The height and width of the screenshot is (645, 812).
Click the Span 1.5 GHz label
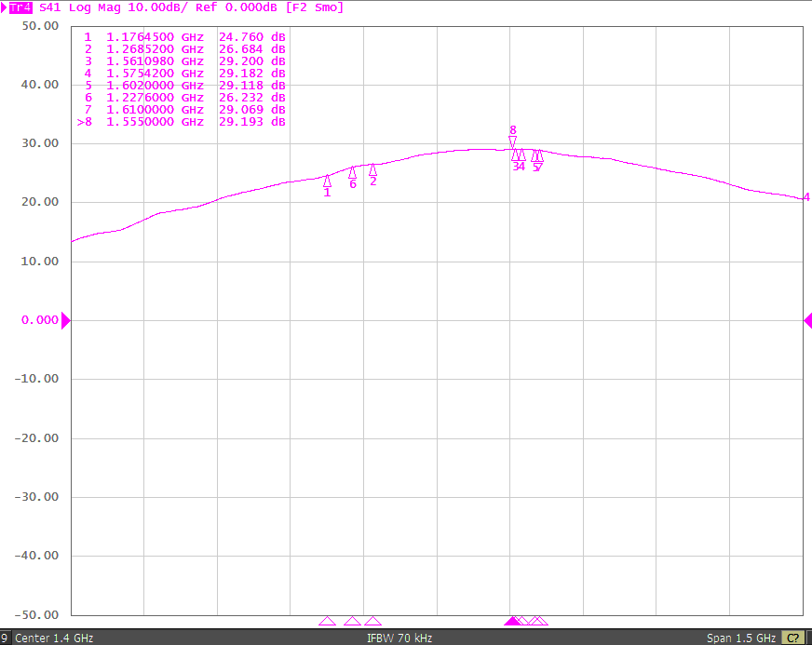741,638
